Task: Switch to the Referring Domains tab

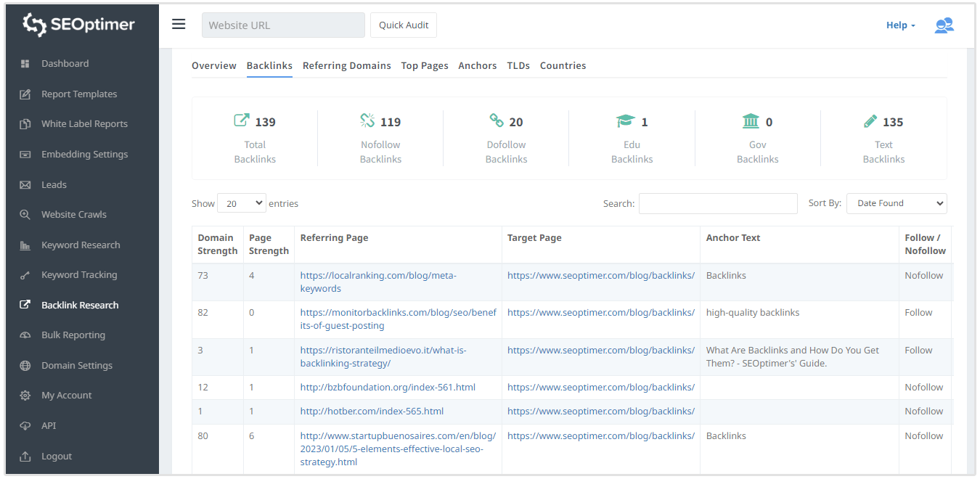Action: [x=346, y=65]
